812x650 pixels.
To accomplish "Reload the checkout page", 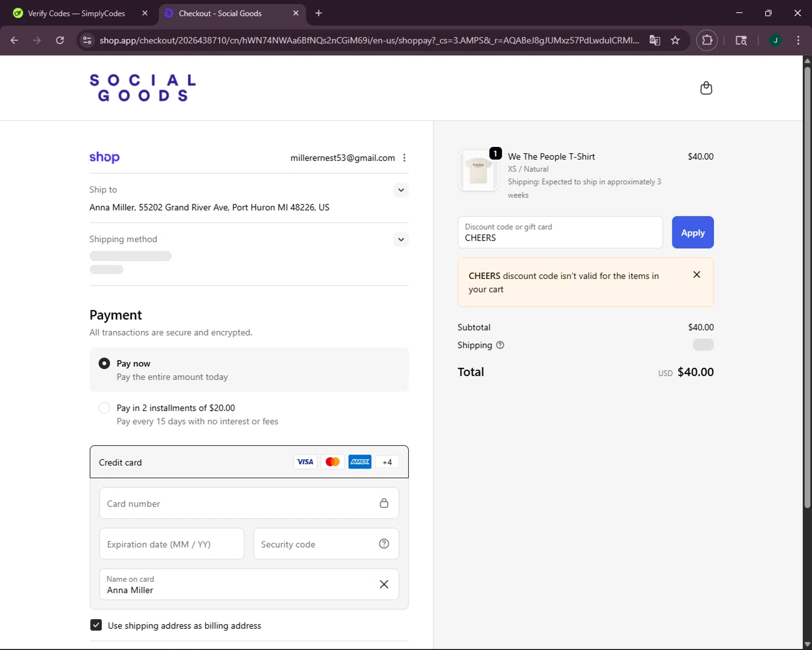I will 60,40.
